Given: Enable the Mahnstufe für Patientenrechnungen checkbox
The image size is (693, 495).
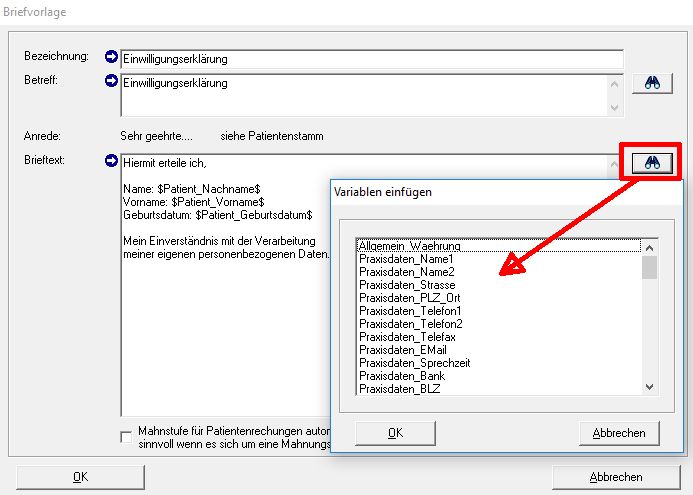Looking at the screenshot, I should (126, 436).
